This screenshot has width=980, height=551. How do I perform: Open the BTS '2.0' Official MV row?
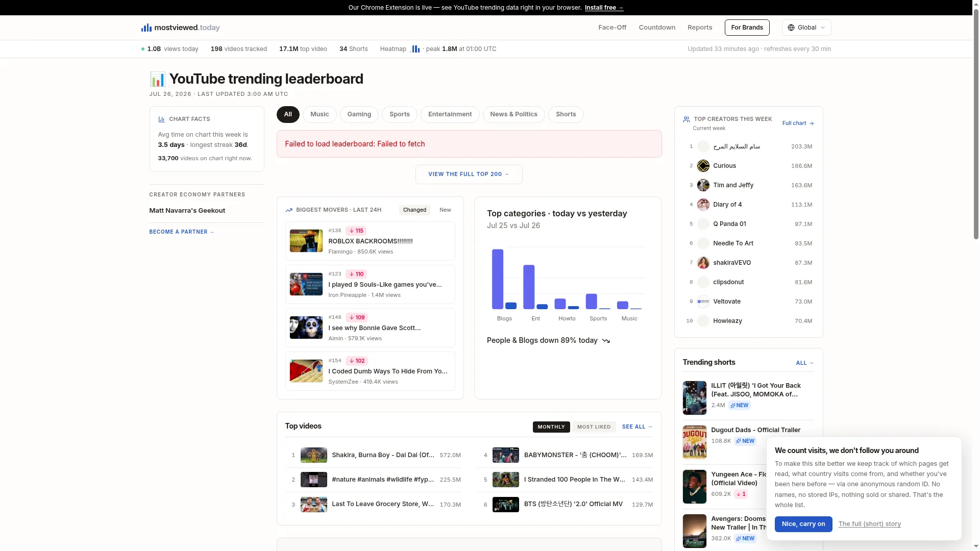click(x=566, y=505)
